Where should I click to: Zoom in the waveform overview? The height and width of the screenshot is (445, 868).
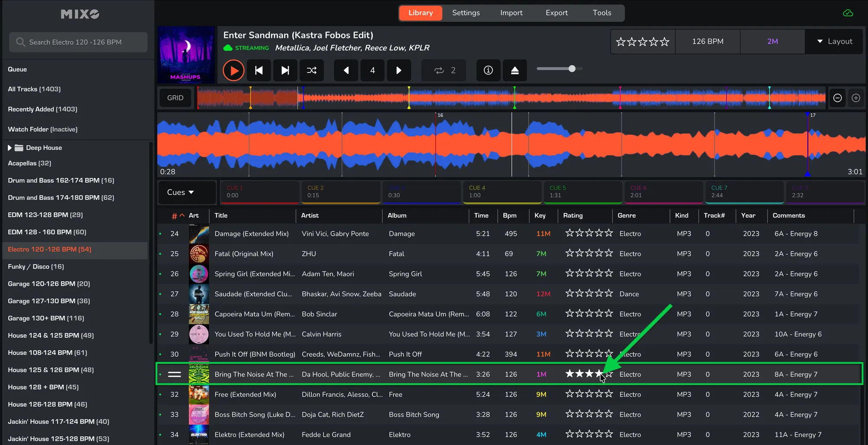[x=856, y=98]
